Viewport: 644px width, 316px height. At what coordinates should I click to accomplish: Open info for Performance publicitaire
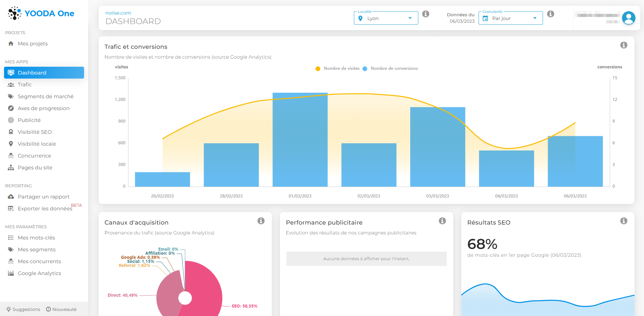click(x=442, y=221)
